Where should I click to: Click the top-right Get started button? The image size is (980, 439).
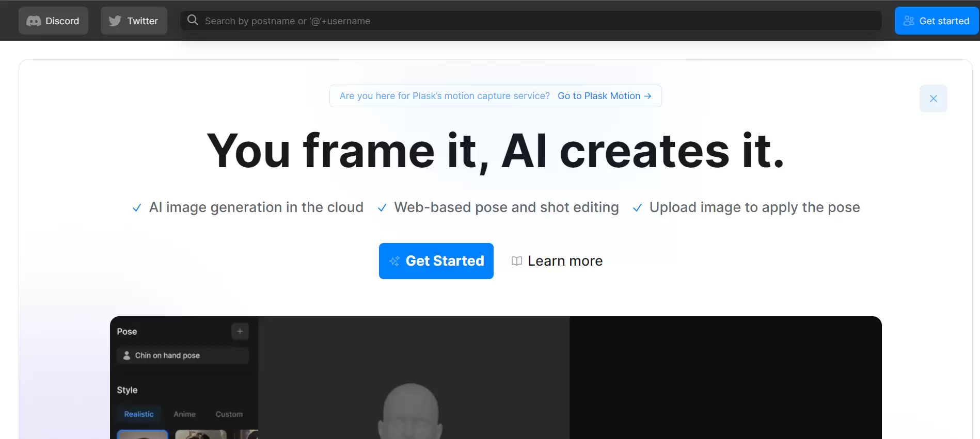[x=936, y=21]
